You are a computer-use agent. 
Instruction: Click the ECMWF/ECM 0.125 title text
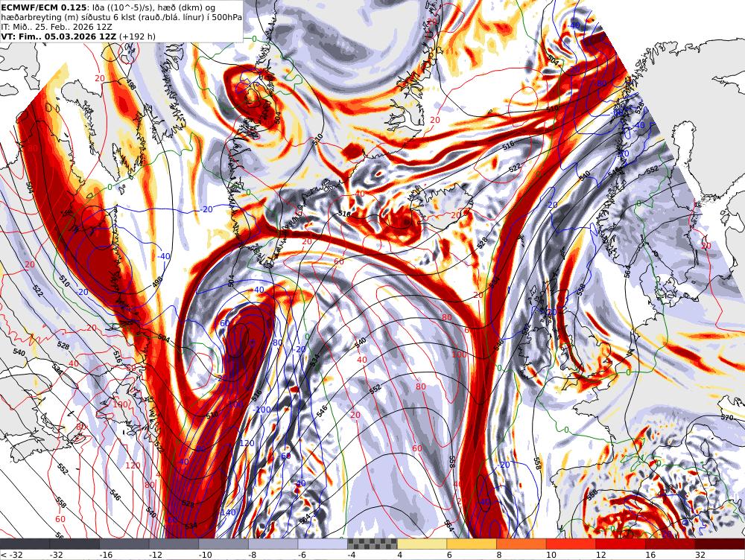pyautogui.click(x=44, y=7)
